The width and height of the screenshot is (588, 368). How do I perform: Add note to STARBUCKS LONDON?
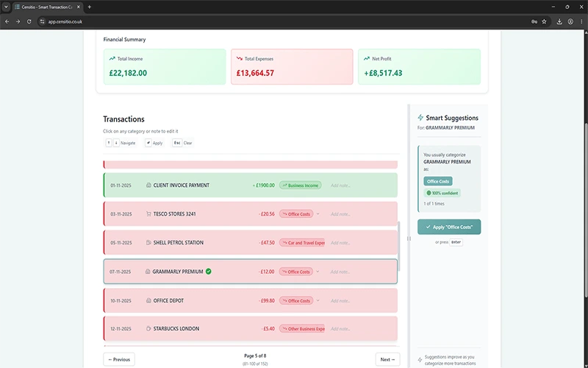[340, 329]
